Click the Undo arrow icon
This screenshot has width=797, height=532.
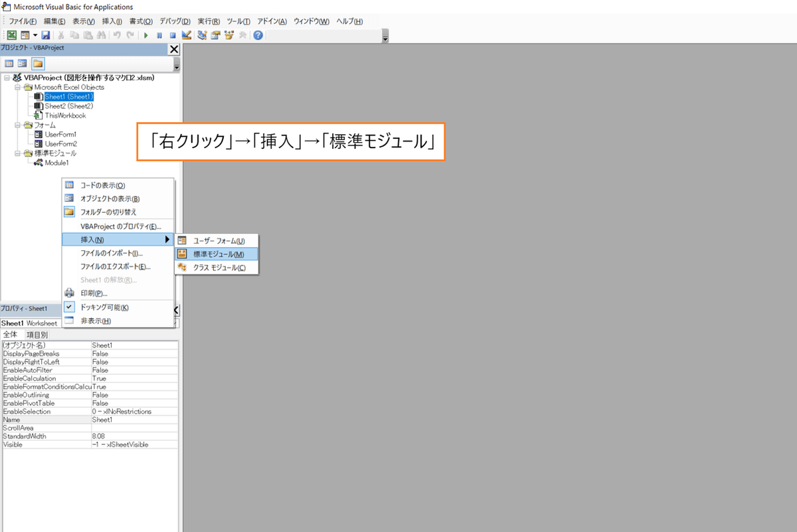pyautogui.click(x=116, y=35)
